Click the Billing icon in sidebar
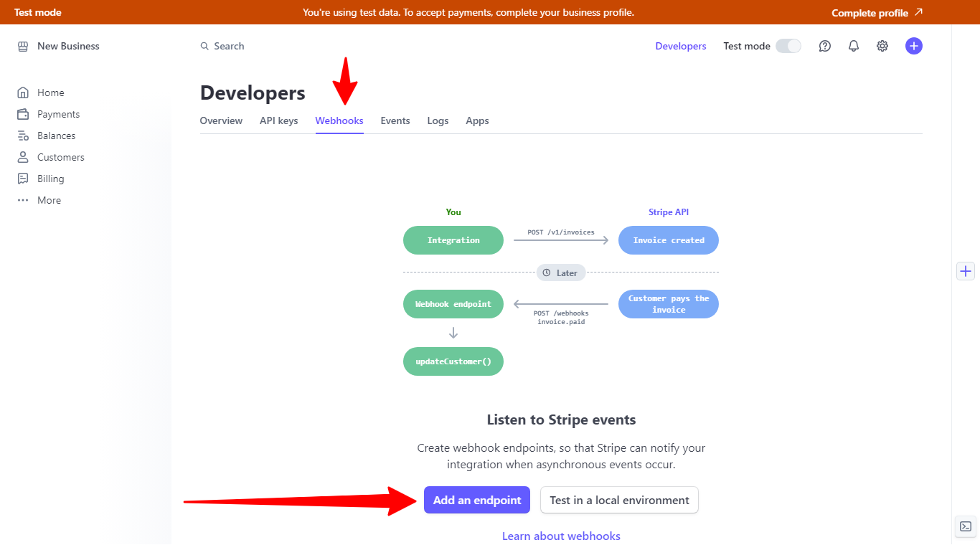This screenshot has width=980, height=545. coord(23,179)
